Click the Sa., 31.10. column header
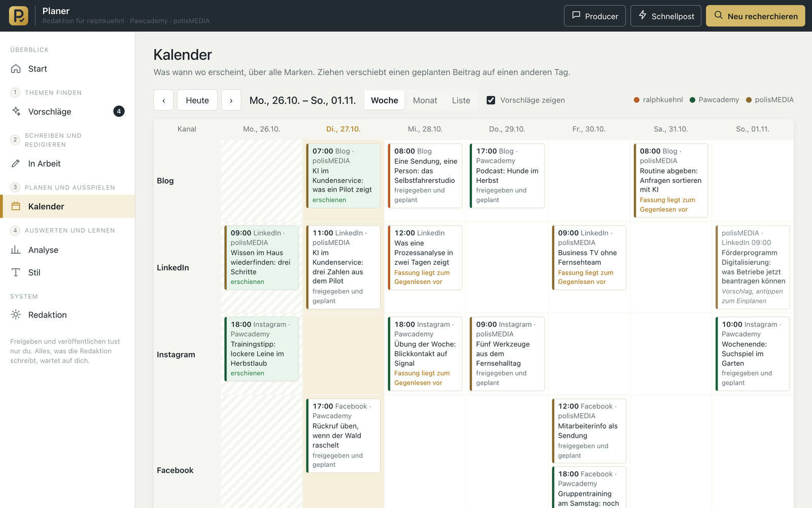 [x=670, y=129]
